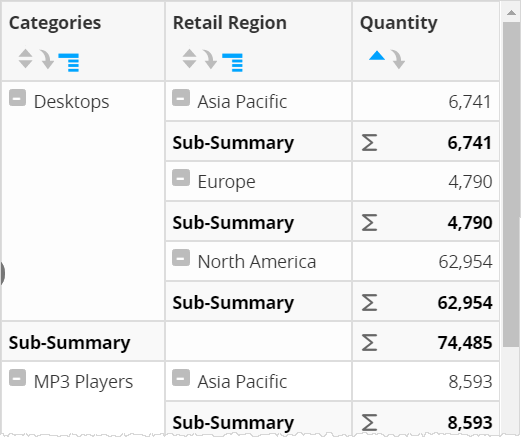
Task: Collapse the North America region row
Action: click(181, 258)
